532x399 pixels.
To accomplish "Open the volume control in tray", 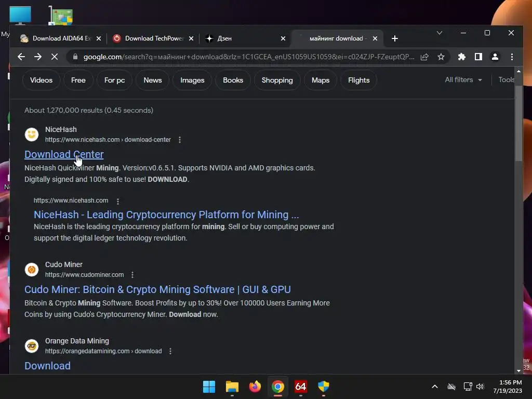I will point(480,387).
